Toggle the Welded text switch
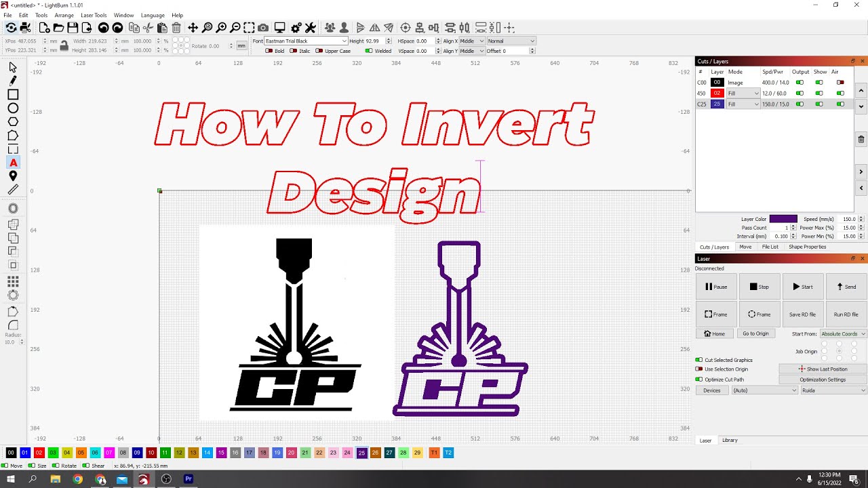Screen dimensions: 868x488 pyautogui.click(x=369, y=51)
